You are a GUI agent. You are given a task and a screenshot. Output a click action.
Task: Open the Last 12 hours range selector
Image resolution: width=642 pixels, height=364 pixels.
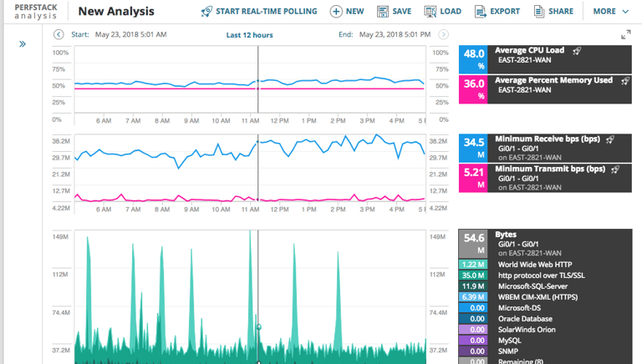(249, 35)
